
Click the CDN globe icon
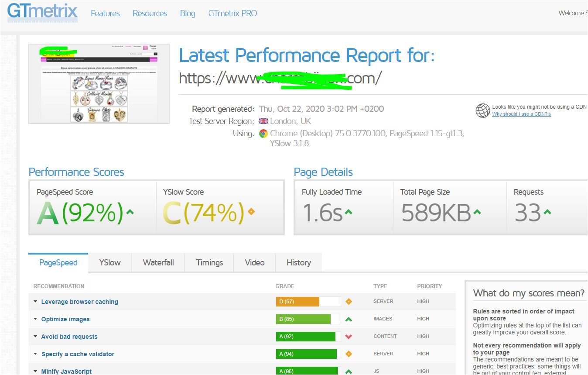coord(482,110)
